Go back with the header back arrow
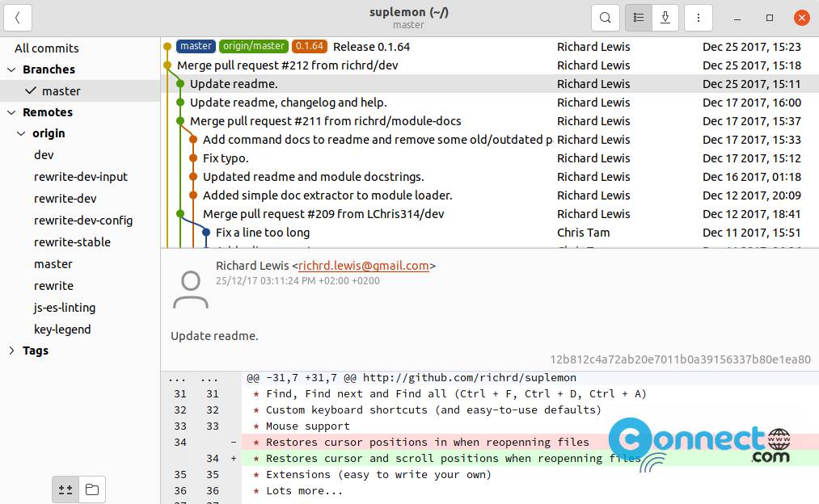 (18, 18)
